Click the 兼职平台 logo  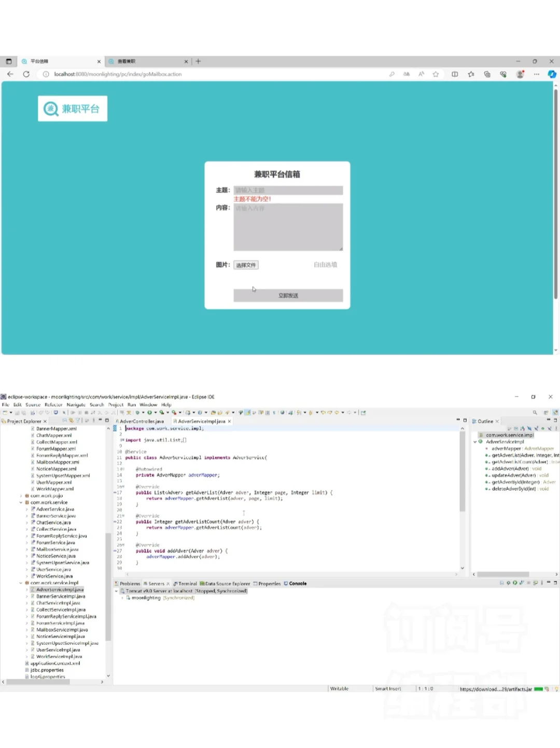tap(73, 108)
